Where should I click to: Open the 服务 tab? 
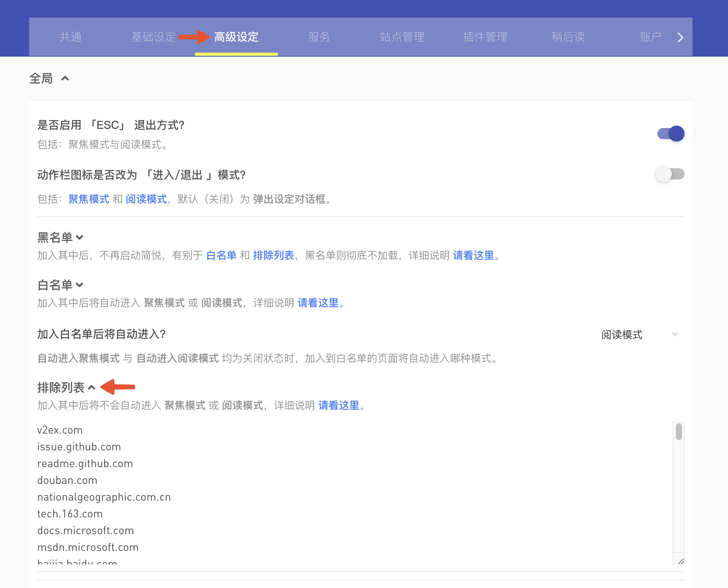pos(319,37)
